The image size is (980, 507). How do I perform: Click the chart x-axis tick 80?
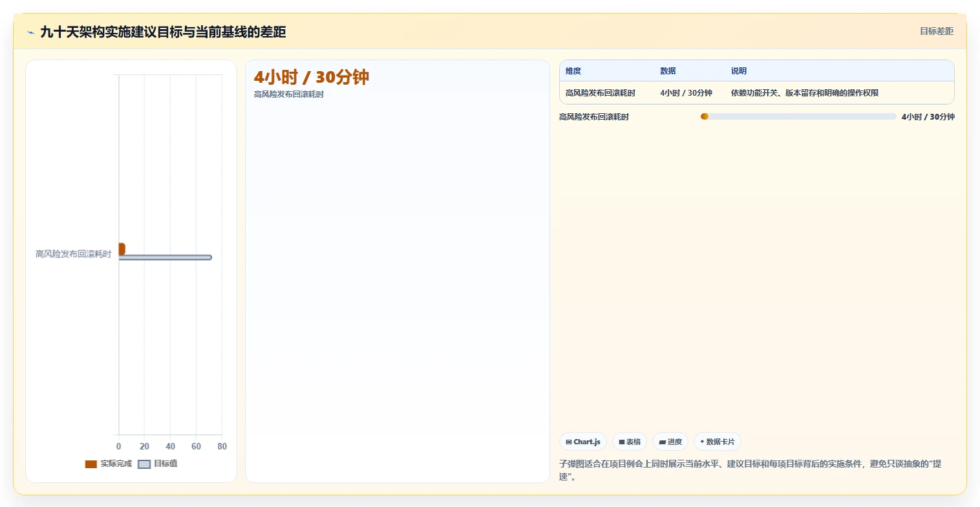pos(222,446)
